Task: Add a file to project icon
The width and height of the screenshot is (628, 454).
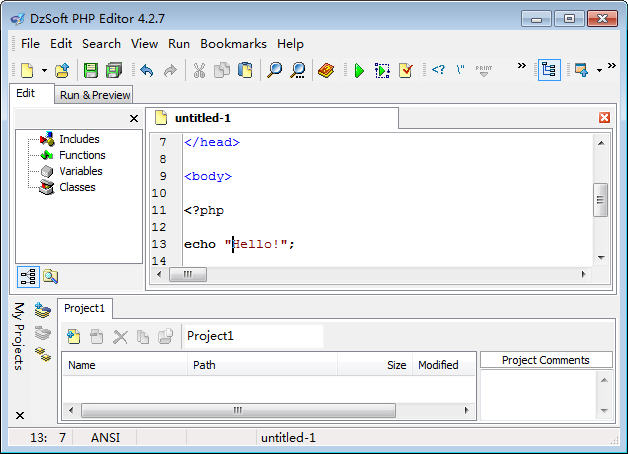Action: [74, 336]
